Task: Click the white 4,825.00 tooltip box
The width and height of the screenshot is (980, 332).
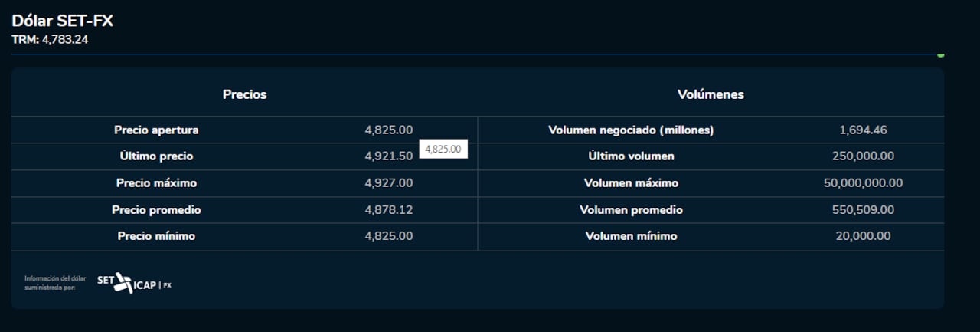Action: pyautogui.click(x=443, y=150)
